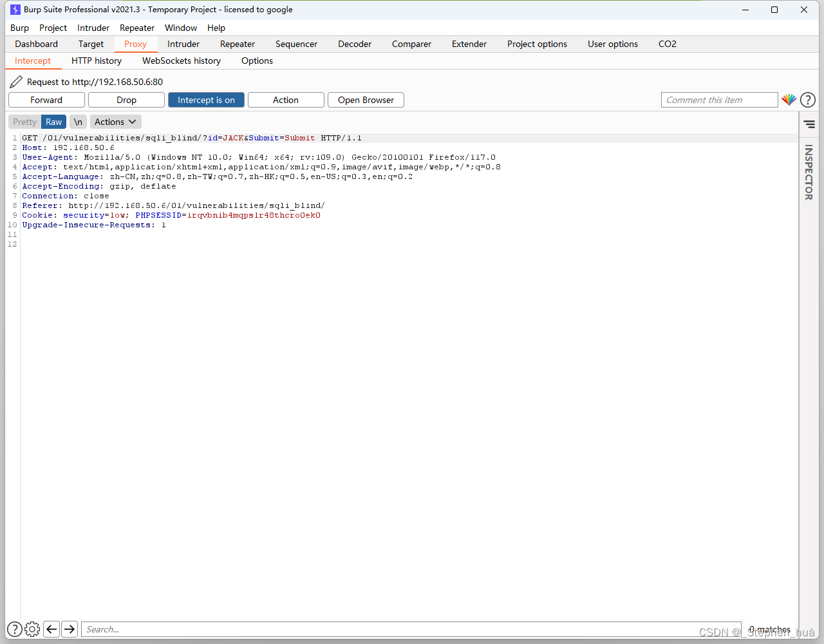
Task: Open the Repeater menu in menu bar
Action: 137,28
